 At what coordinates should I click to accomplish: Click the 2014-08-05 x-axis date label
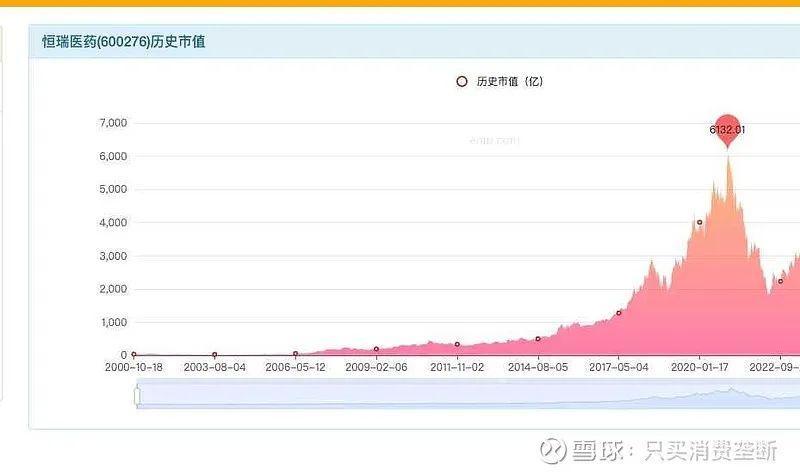point(538,367)
